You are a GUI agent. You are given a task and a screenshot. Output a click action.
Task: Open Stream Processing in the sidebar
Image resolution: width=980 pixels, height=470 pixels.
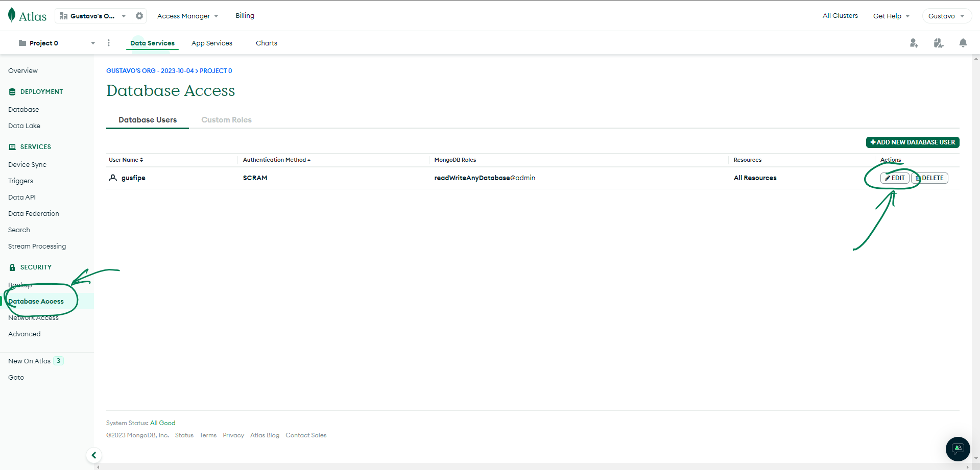coord(37,246)
